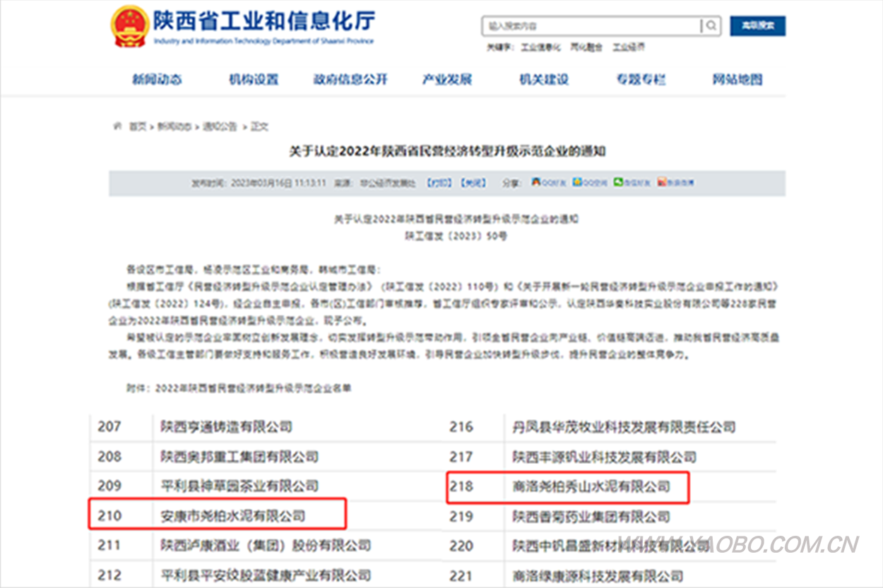This screenshot has width=883, height=588.
Task: Click the headline 关于认定2022年陕西省民营经济转型升级示范企业的通知
Action: [x=447, y=152]
